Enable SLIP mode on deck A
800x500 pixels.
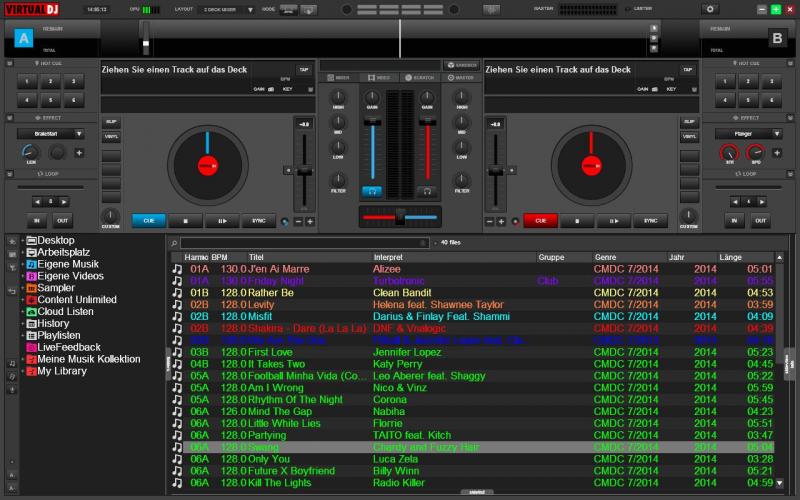(111, 121)
